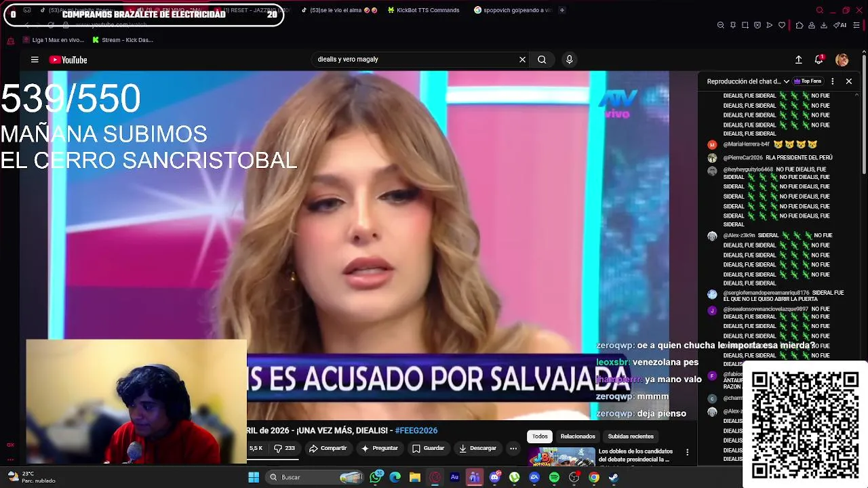The image size is (868, 488).
Task: Open a new browser tab
Action: (562, 10)
